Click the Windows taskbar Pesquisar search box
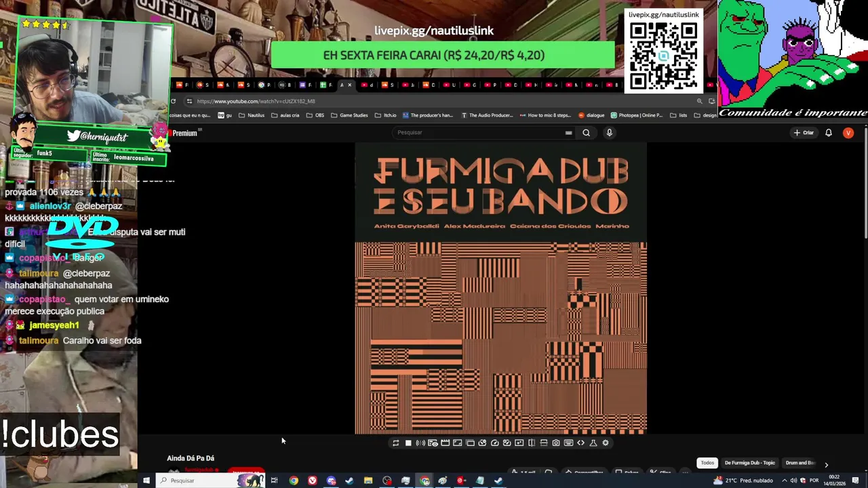 click(210, 481)
